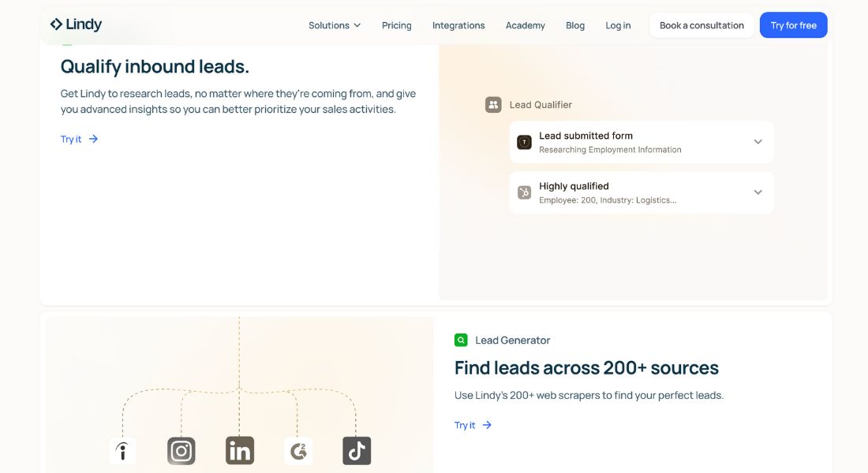This screenshot has height=473, width=868.
Task: Open the Integrations page
Action: pos(458,24)
